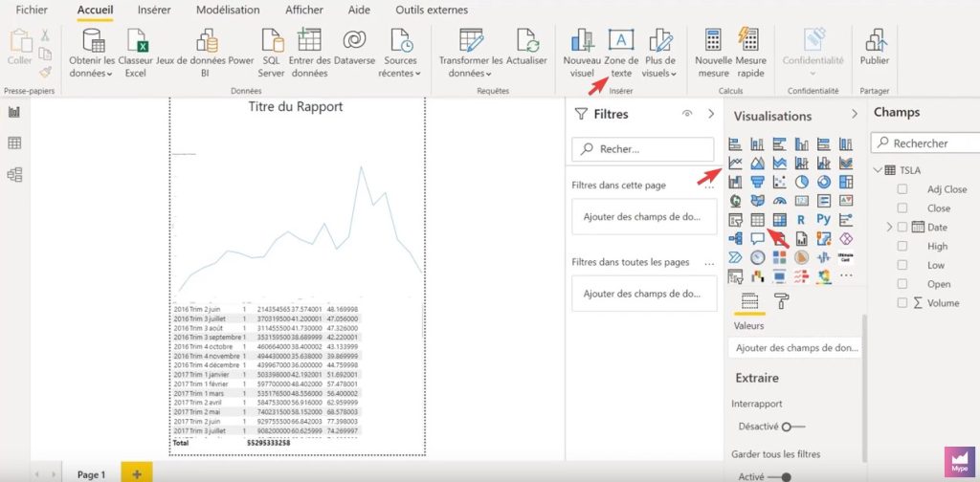Image resolution: width=980 pixels, height=482 pixels.
Task: Collapse the TSLA table in Champs
Action: click(879, 170)
